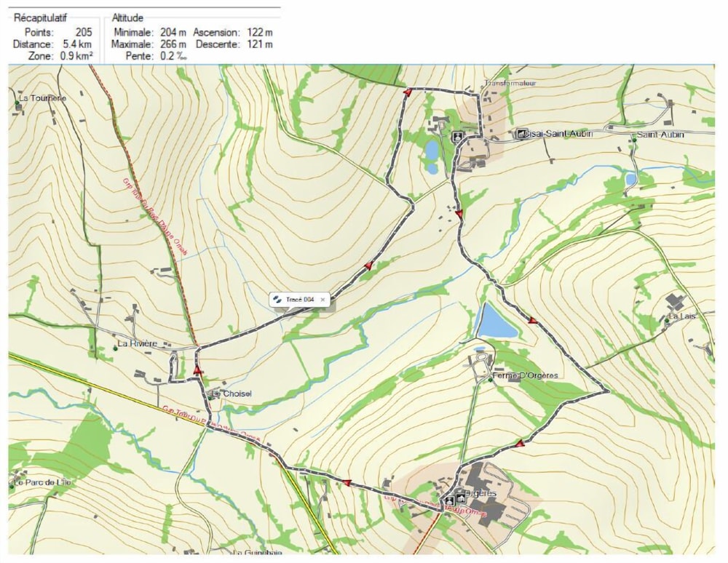Click the track arrow on the road west of Orgères
This screenshot has height=563, width=728.
347,482
